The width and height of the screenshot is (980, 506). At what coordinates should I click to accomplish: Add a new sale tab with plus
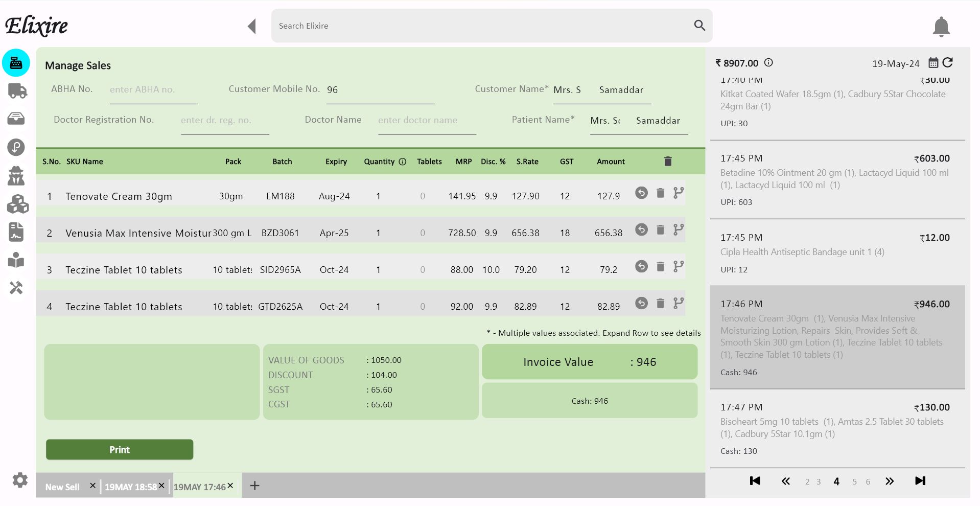pos(254,486)
